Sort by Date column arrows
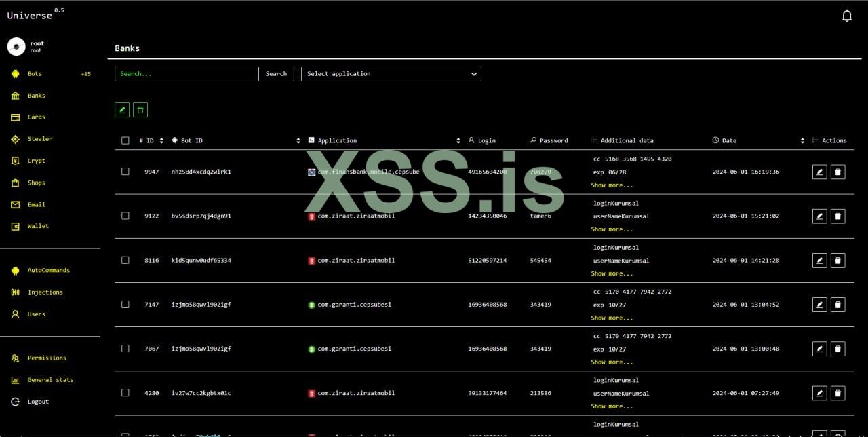This screenshot has height=437, width=868. click(802, 140)
